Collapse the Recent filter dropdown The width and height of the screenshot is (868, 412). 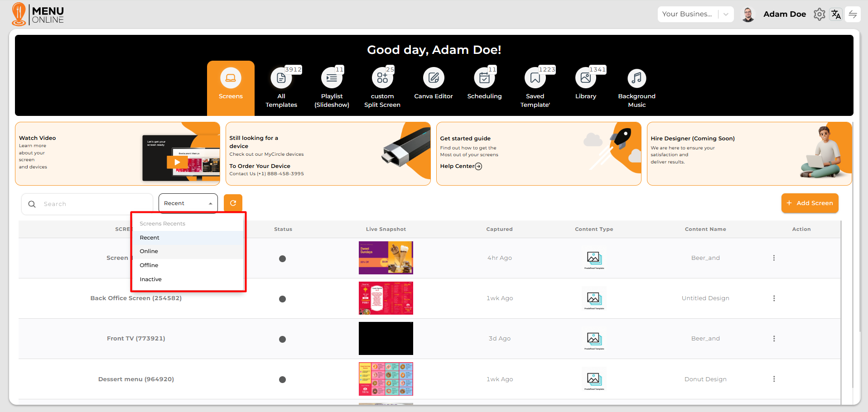(x=188, y=203)
